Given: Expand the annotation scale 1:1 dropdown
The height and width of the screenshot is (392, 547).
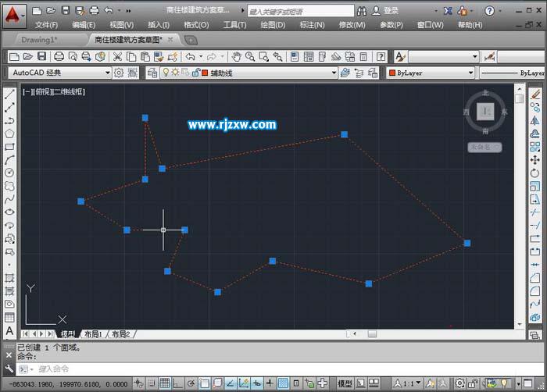Looking at the screenshot, I should tap(418, 383).
